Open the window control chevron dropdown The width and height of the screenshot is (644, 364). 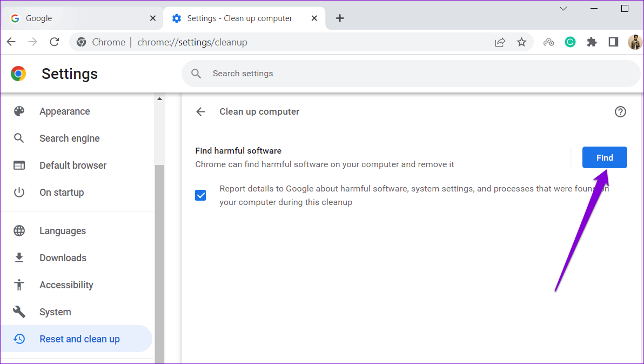coord(563,9)
